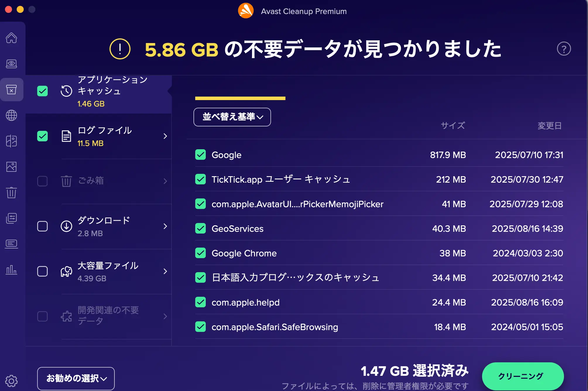Image resolution: width=588 pixels, height=391 pixels.
Task: Select the ダウンロード category label
Action: 104,220
